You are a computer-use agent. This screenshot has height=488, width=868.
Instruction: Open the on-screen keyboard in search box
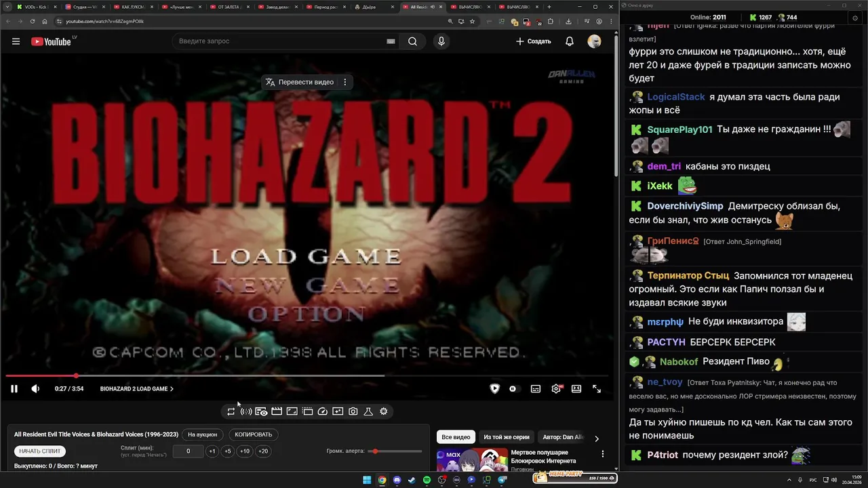coord(391,41)
